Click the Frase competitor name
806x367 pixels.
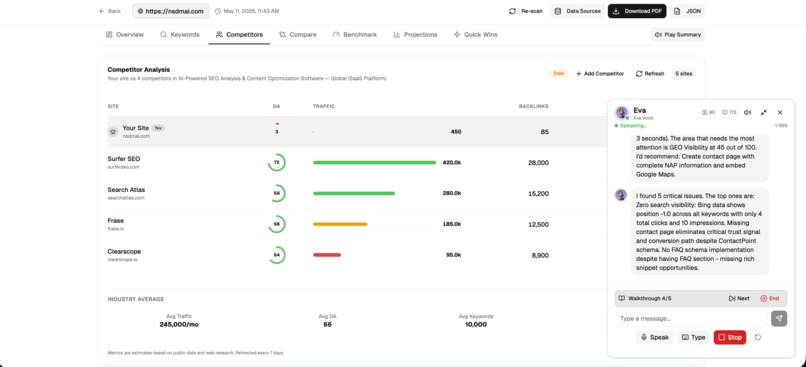click(x=116, y=221)
